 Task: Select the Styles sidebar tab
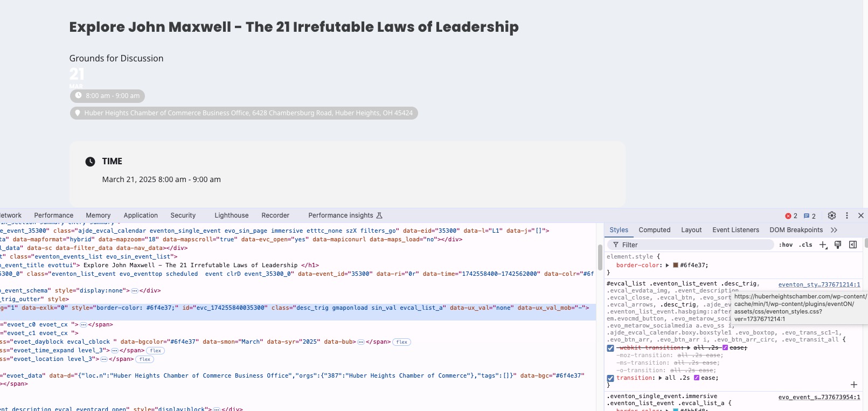point(619,230)
